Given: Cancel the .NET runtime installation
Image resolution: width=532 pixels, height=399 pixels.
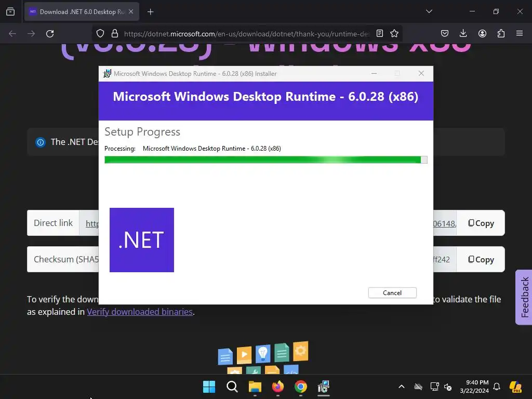Looking at the screenshot, I should 392,293.
